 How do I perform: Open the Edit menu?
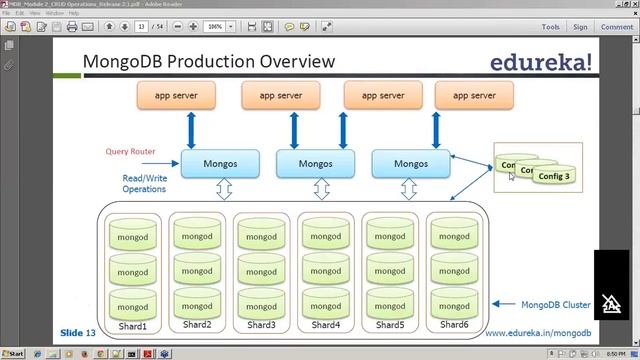[20, 13]
